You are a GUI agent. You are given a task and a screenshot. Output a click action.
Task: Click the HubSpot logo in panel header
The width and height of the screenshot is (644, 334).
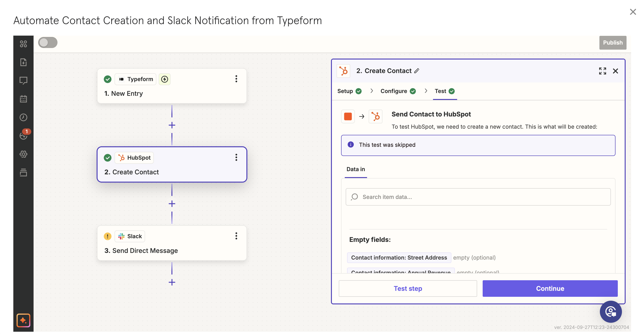(343, 71)
